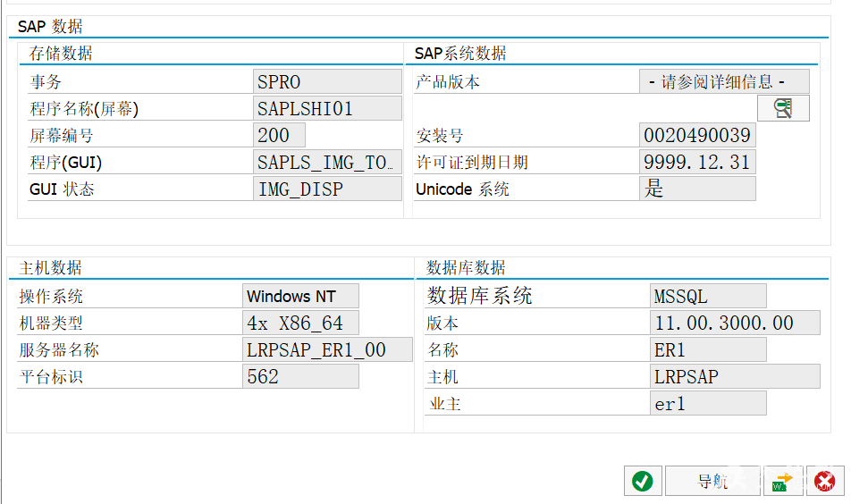Select installation number field 0020490039
This screenshot has width=851, height=504.
point(697,135)
